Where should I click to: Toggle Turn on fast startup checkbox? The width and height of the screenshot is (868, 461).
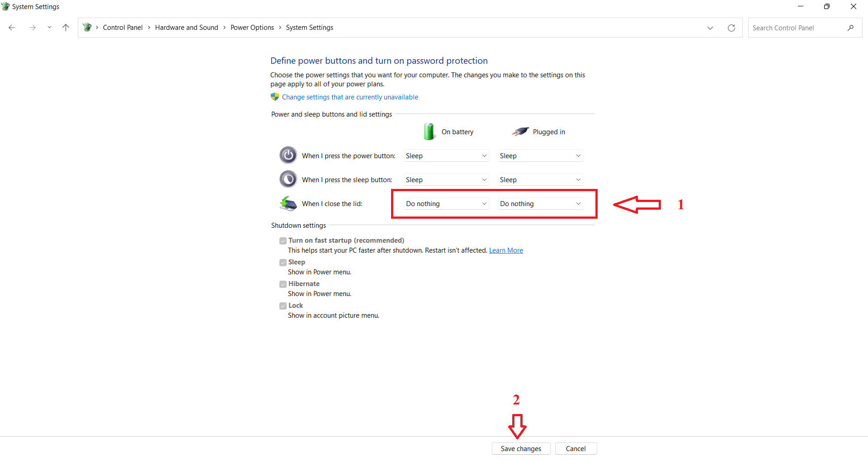click(x=283, y=241)
